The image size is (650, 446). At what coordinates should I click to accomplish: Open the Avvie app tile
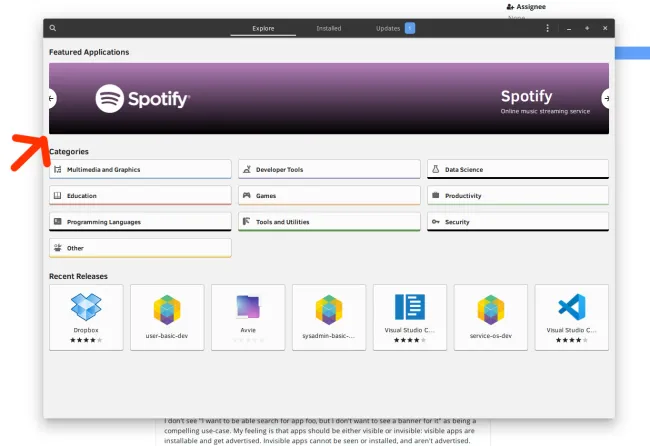click(248, 317)
